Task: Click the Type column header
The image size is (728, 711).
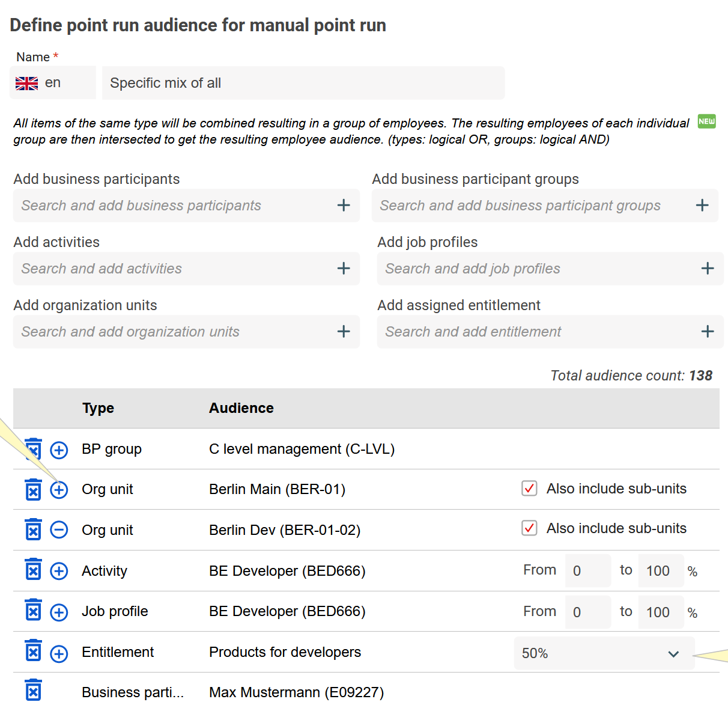Action: (98, 408)
